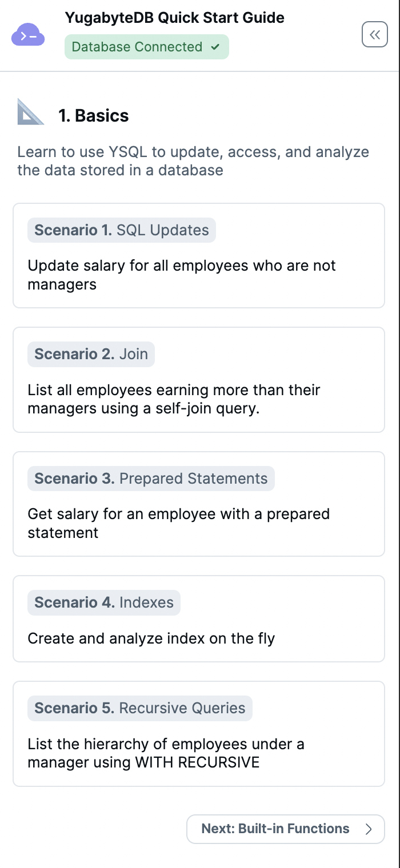This screenshot has height=868, width=400.
Task: Select the Scenario 3. Prepared Statements label
Action: (151, 479)
